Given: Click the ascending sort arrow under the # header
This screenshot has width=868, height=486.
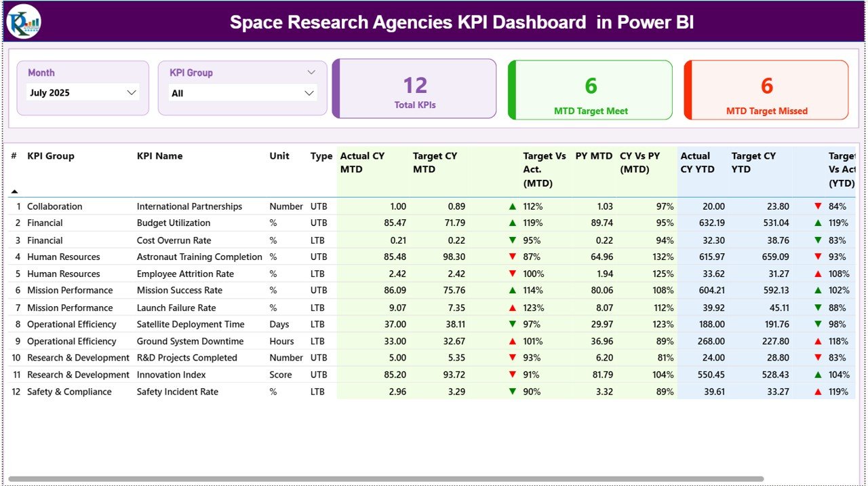Looking at the screenshot, I should pos(15,191).
